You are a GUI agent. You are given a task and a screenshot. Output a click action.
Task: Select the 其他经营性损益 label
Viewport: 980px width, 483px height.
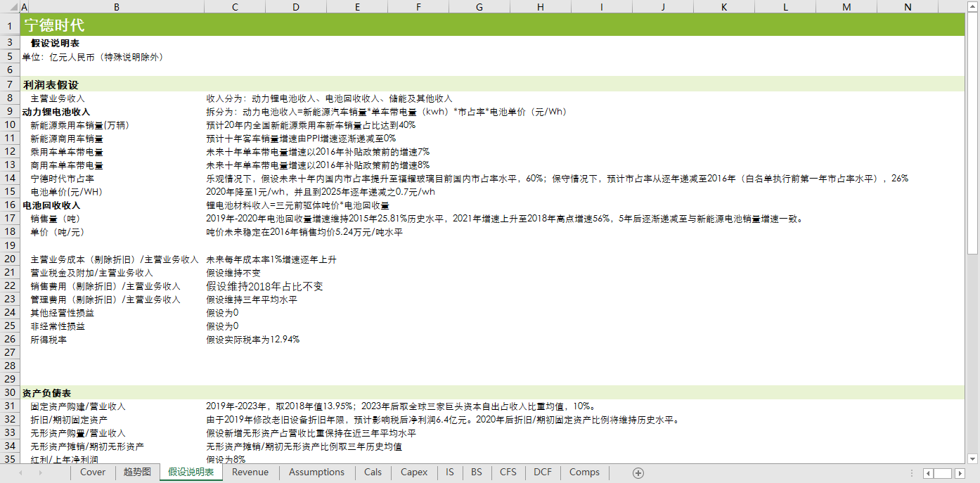click(63, 313)
